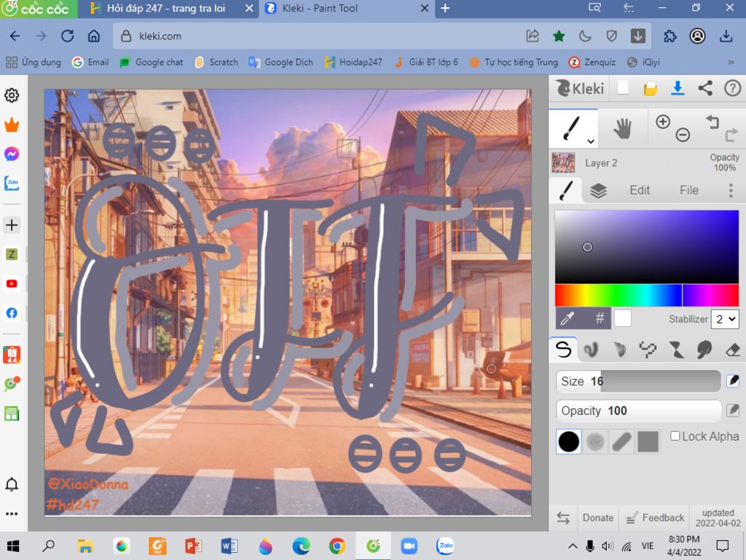Switch to the brush settings tab
Viewport: 746px width, 560px height.
coord(566,190)
